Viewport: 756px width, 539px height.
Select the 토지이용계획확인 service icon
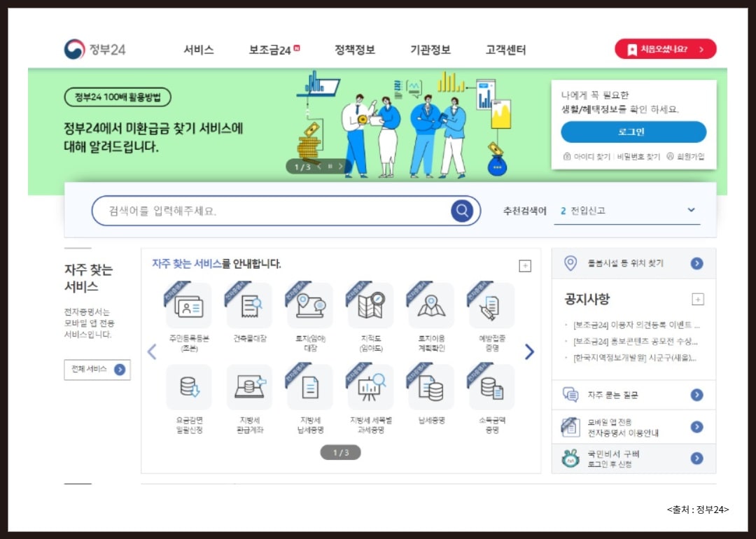(431, 306)
